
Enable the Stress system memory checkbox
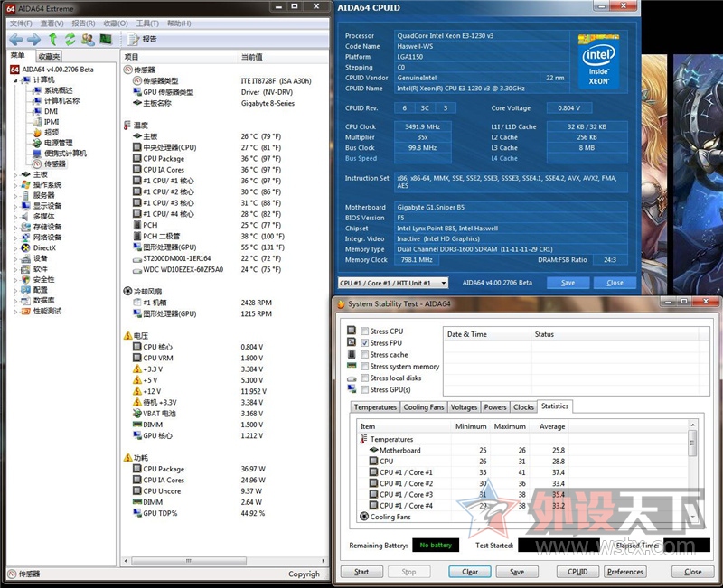coord(365,366)
